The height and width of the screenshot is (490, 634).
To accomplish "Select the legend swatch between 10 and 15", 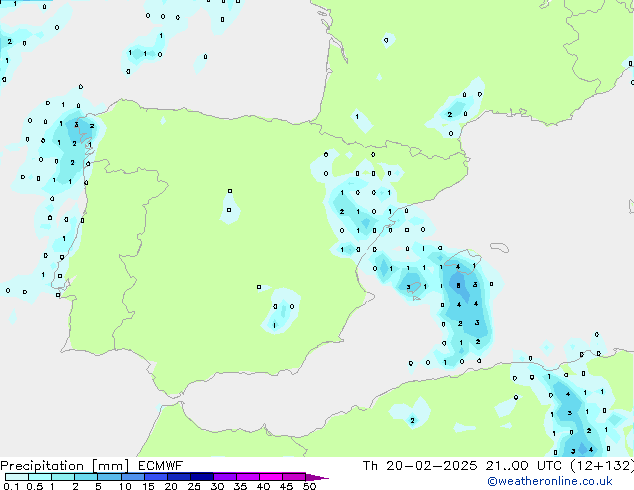I will point(133,477).
